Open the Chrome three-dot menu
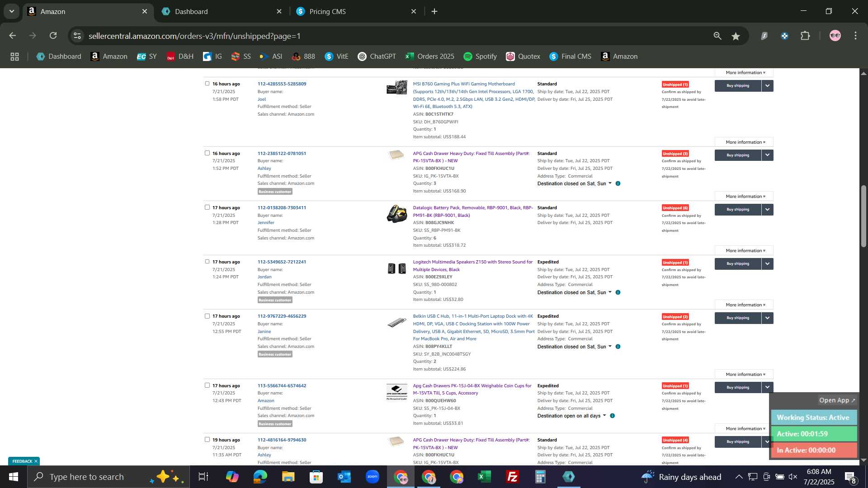The width and height of the screenshot is (868, 488). 855,36
